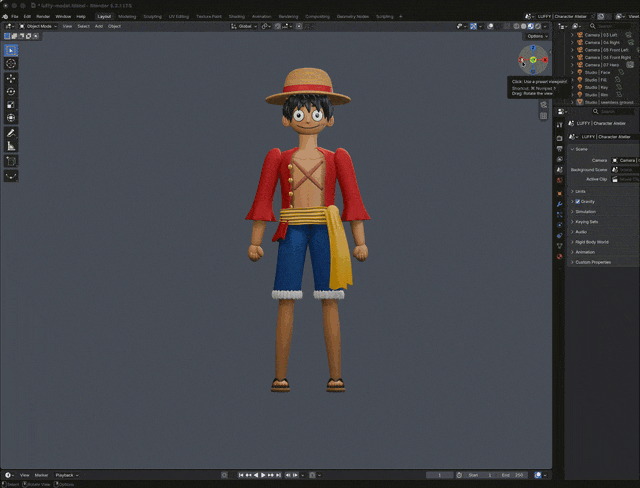Choose the Move tool
The width and height of the screenshot is (640, 488).
pyautogui.click(x=11, y=78)
